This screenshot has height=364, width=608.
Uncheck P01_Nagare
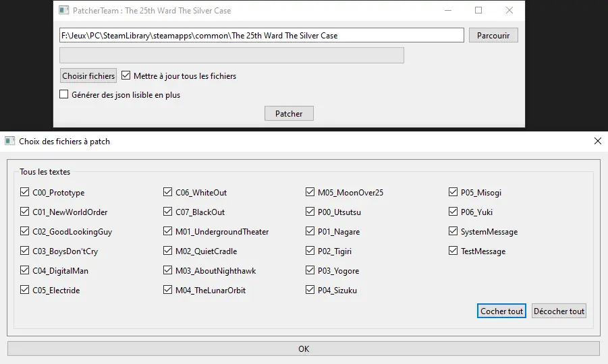tap(310, 231)
